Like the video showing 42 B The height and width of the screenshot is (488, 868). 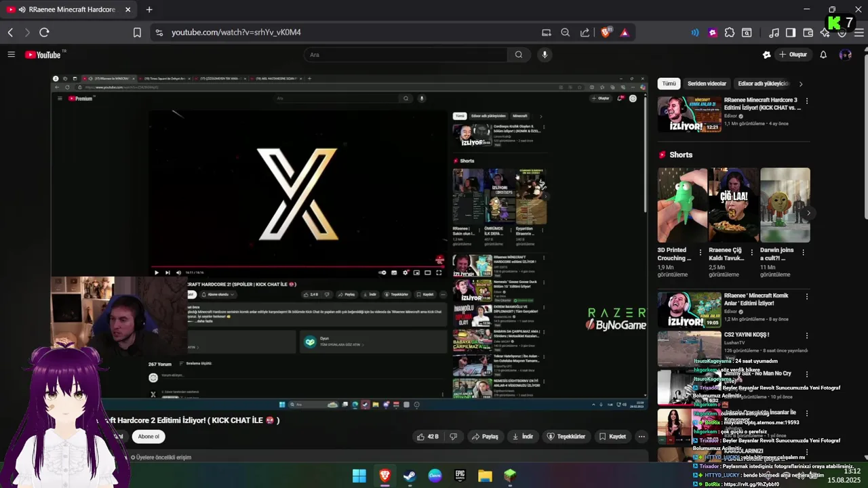pyautogui.click(x=427, y=436)
